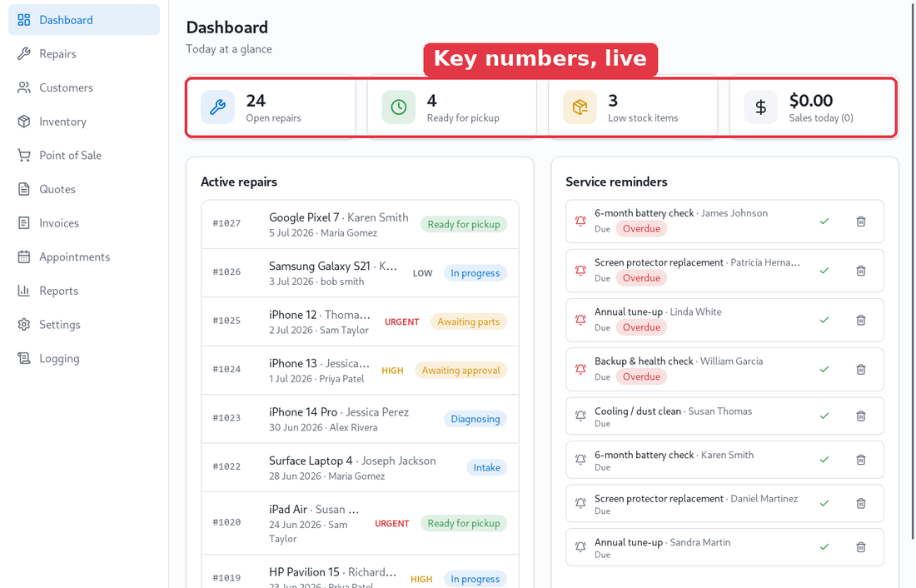Click the Inventory box icon in sidebar
Viewport: 916px width, 588px height.
click(x=24, y=122)
